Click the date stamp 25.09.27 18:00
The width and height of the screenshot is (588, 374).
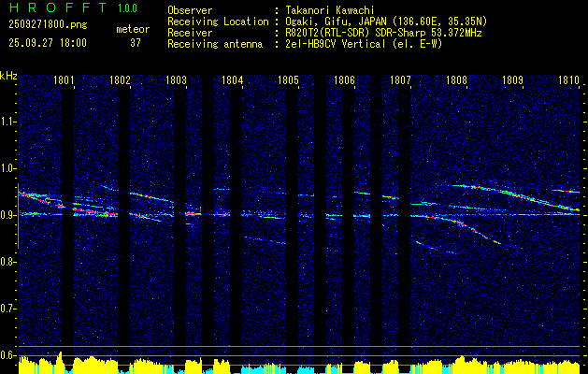pyautogui.click(x=48, y=43)
